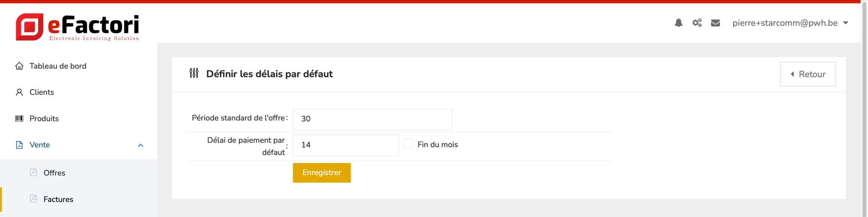Collapse the Vente menu chevron
Screen dimensions: 868x217
click(140, 145)
